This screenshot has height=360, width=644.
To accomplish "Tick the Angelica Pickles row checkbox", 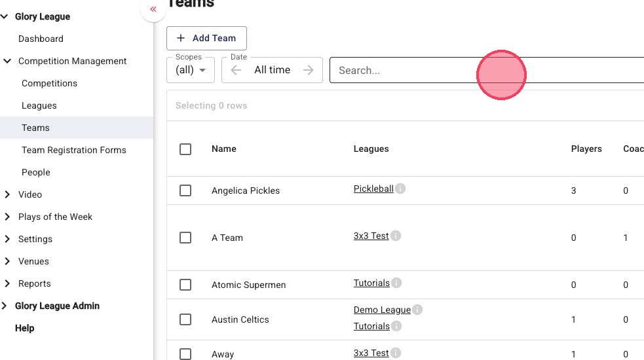I will pos(185,190).
